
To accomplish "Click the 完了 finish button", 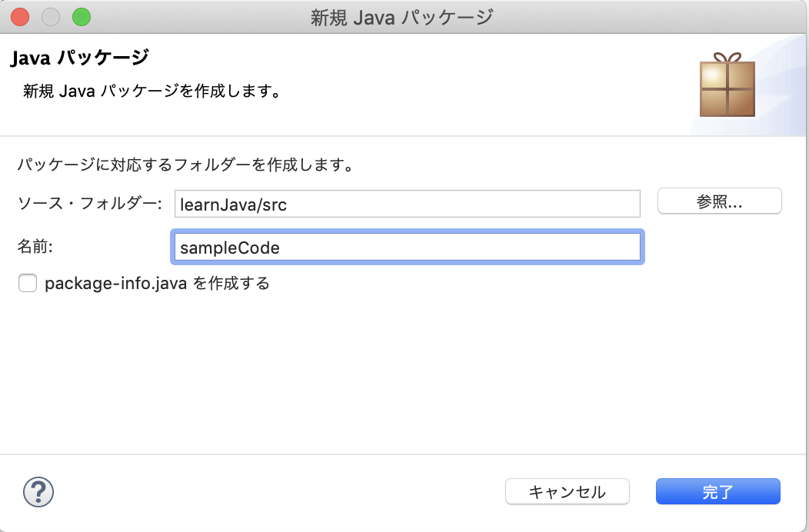I will (717, 492).
